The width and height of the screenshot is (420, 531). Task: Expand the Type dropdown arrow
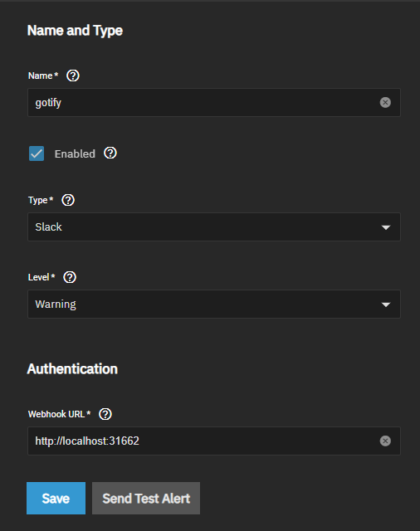click(386, 227)
